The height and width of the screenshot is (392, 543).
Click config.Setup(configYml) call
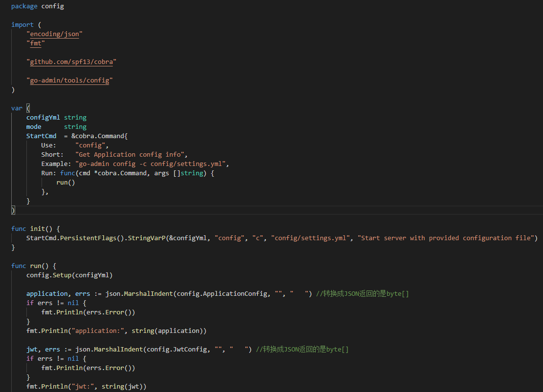[x=69, y=275]
